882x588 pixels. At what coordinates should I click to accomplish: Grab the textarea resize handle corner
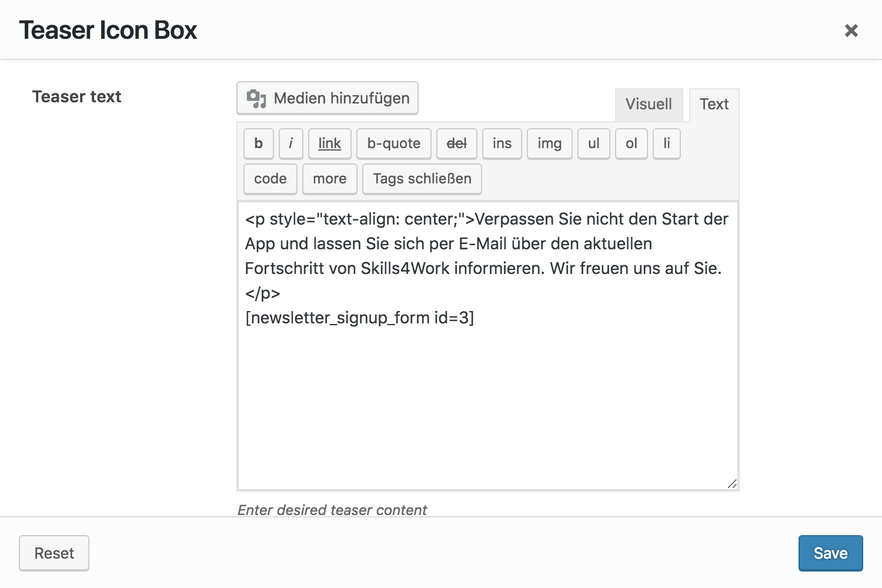732,484
